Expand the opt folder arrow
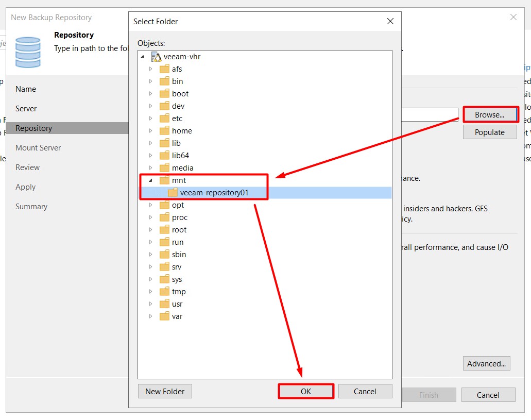The height and width of the screenshot is (420, 531). [151, 205]
